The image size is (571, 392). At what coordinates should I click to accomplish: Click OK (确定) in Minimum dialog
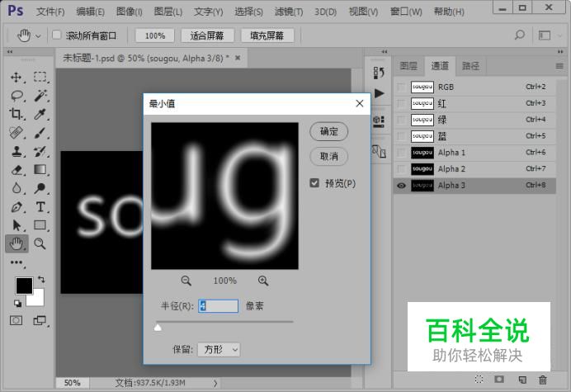pyautogui.click(x=329, y=131)
